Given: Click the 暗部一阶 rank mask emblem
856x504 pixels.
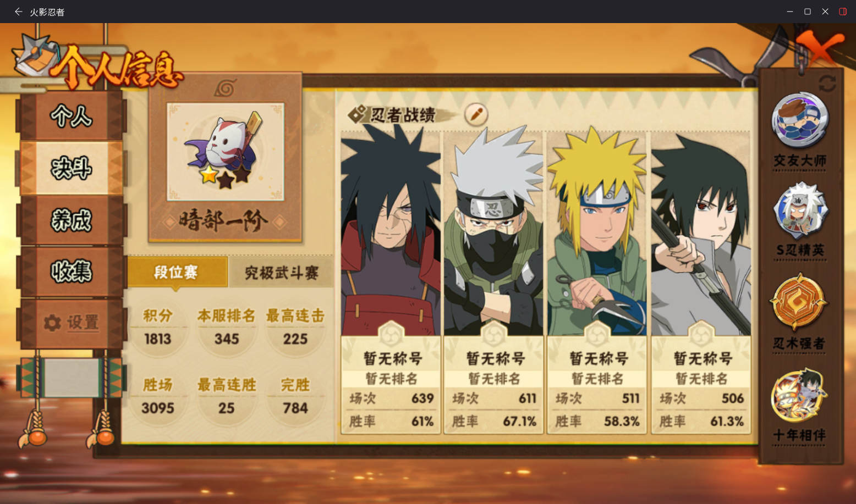Looking at the screenshot, I should tap(226, 152).
